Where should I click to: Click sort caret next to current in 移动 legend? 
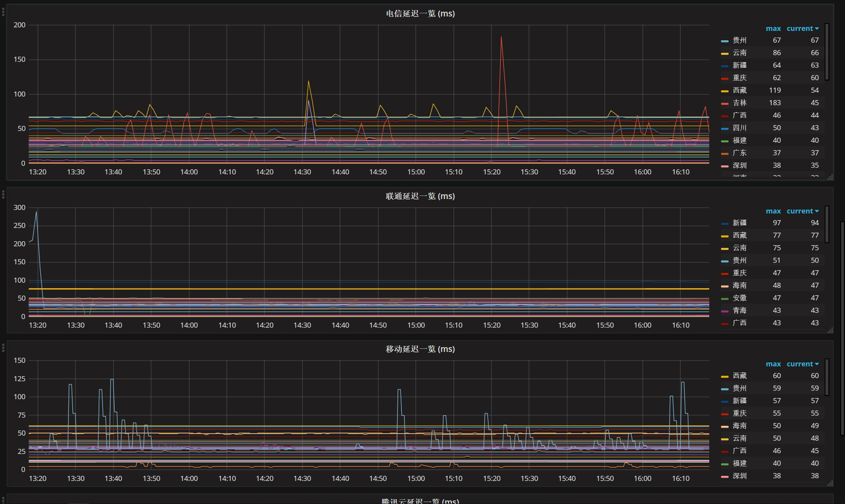point(817,364)
